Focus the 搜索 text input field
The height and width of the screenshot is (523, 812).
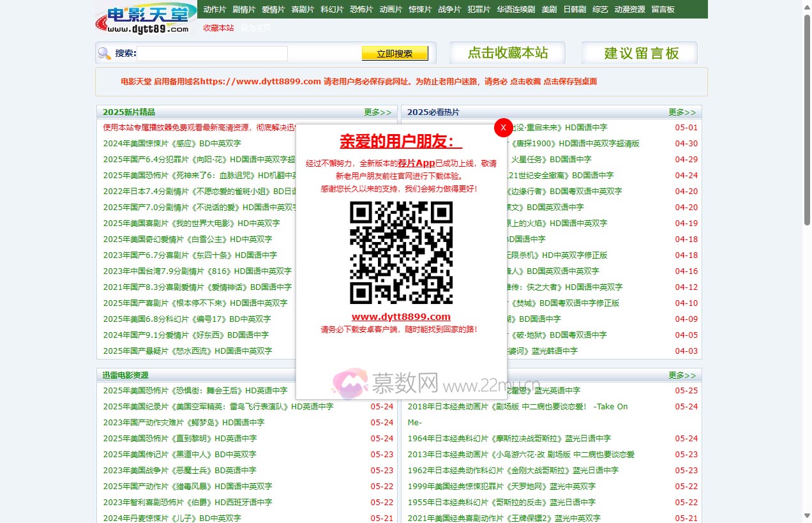click(212, 54)
